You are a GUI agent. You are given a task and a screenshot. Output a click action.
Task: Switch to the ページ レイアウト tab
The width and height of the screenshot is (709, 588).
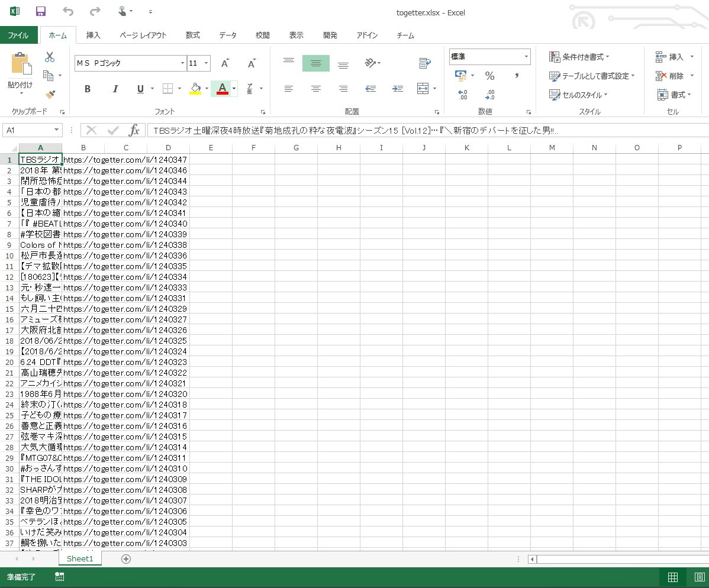coord(143,35)
